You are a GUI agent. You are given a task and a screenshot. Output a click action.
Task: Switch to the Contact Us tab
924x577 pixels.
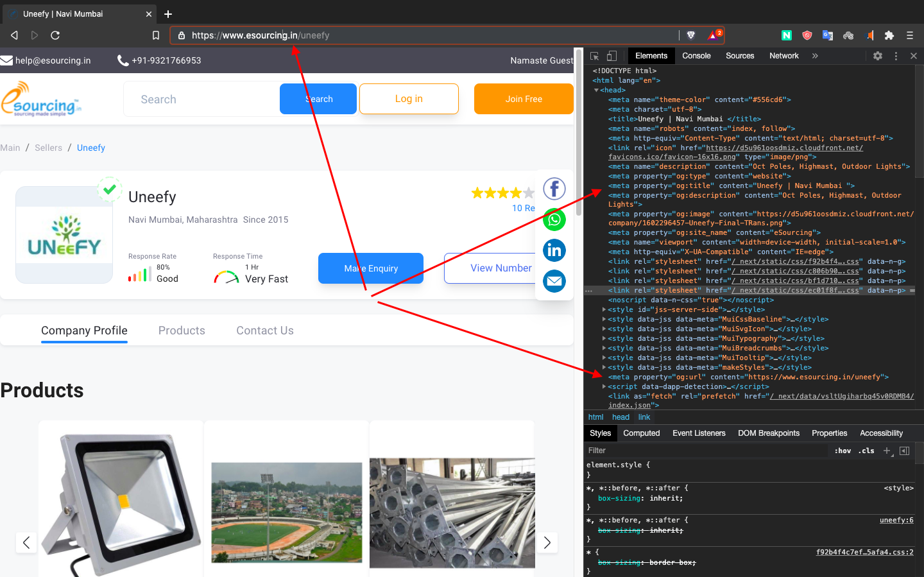point(265,331)
